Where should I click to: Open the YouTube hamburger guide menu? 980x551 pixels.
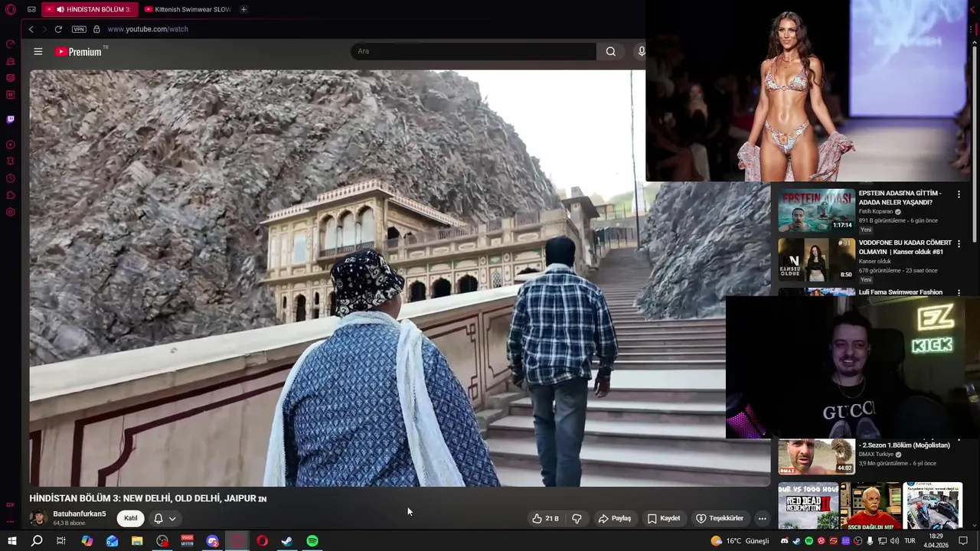point(38,51)
